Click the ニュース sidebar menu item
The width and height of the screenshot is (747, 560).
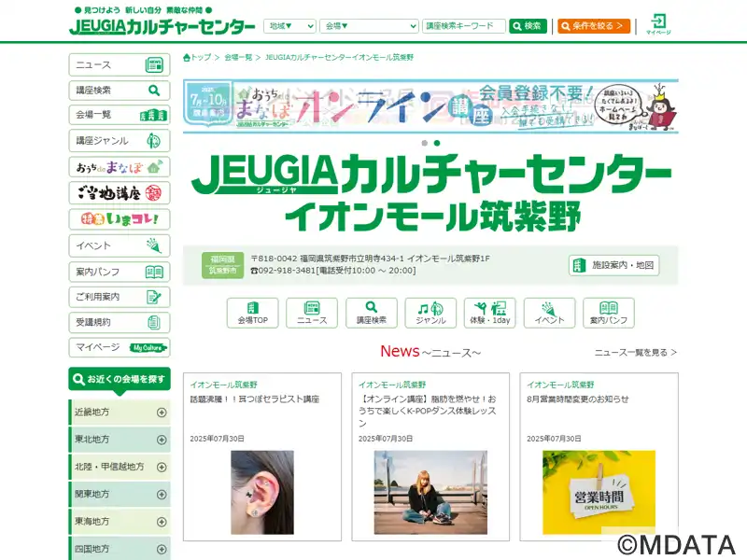click(x=120, y=64)
